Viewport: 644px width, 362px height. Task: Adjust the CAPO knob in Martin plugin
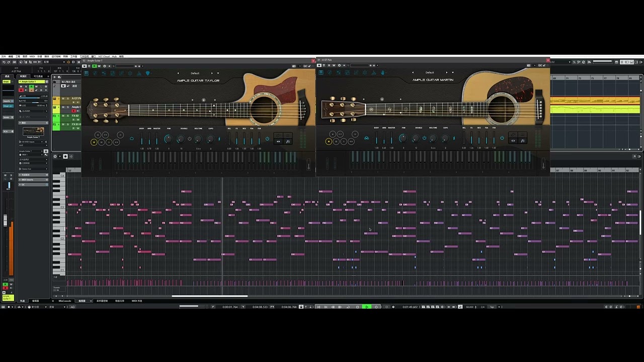[x=445, y=139]
